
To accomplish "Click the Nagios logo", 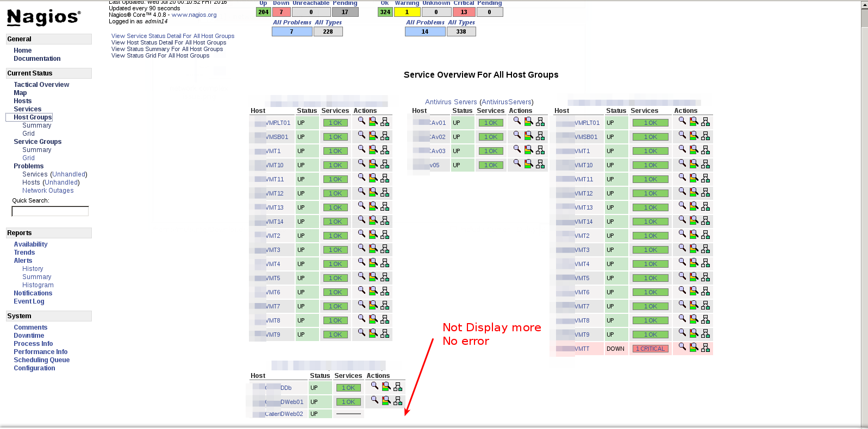I will coord(43,17).
